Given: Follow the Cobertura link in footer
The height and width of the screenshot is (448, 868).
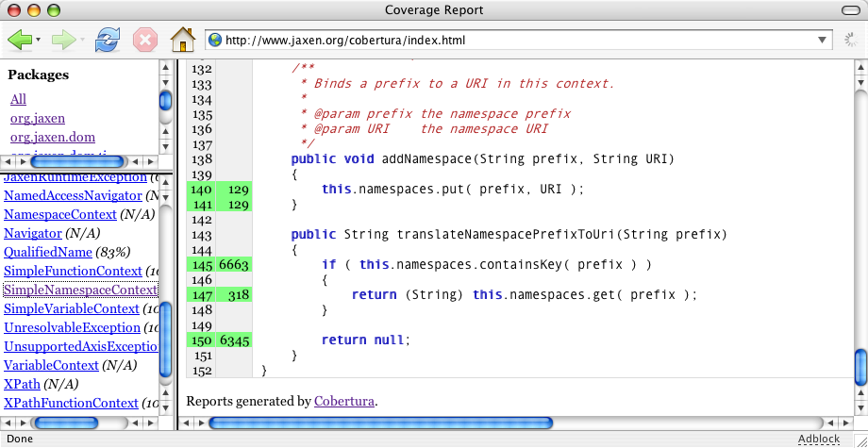Looking at the screenshot, I should pyautogui.click(x=344, y=401).
